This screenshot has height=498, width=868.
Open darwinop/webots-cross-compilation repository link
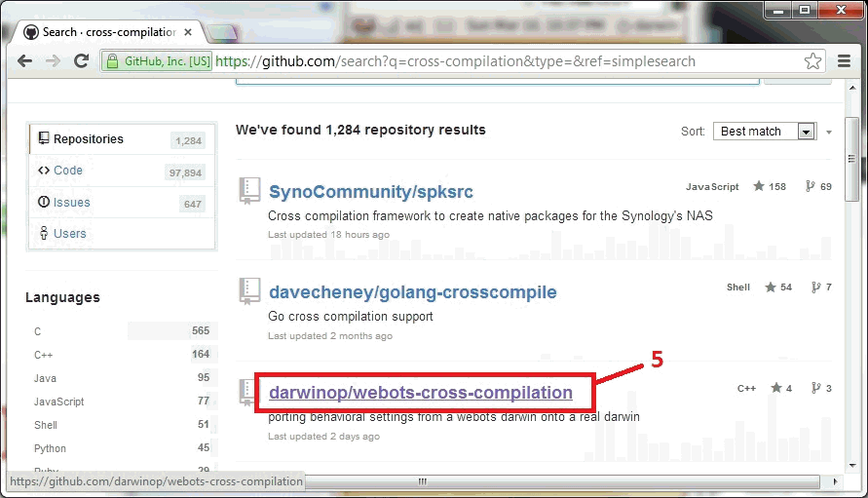420,393
